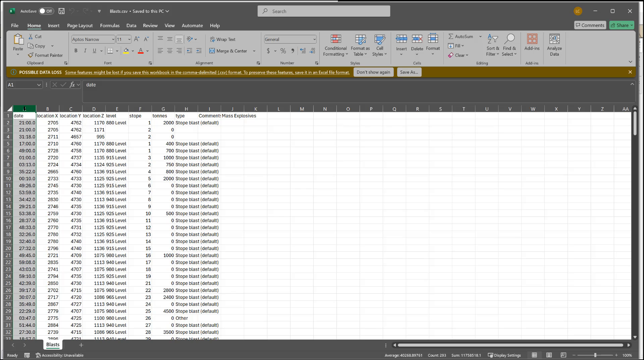The width and height of the screenshot is (644, 360).
Task: Click the zoom slider handle
Action: click(595, 355)
